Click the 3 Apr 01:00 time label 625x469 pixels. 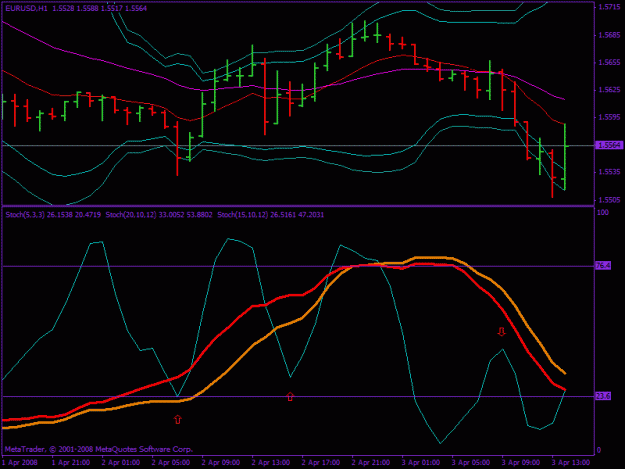421,463
